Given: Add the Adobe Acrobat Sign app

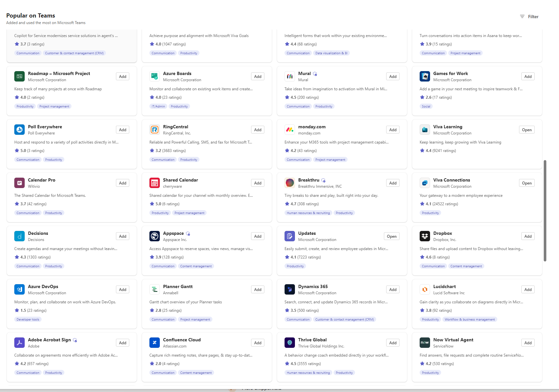Looking at the screenshot, I should tap(122, 343).
